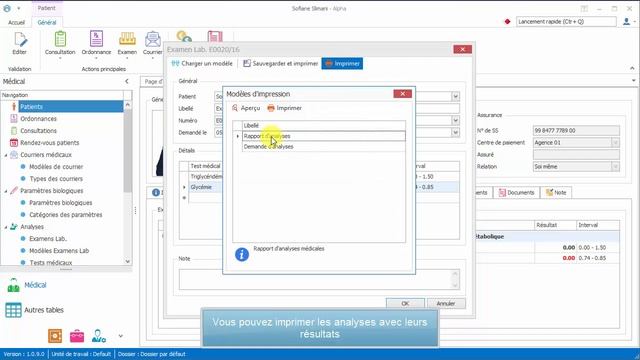Open the Documents tab
Viewport: 640px width, 360px height.
click(x=516, y=193)
